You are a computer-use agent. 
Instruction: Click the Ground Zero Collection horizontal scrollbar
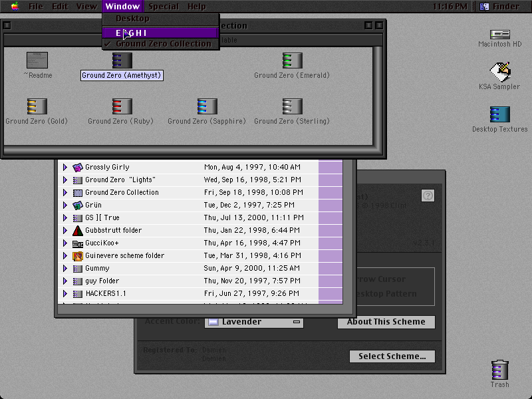coord(188,150)
